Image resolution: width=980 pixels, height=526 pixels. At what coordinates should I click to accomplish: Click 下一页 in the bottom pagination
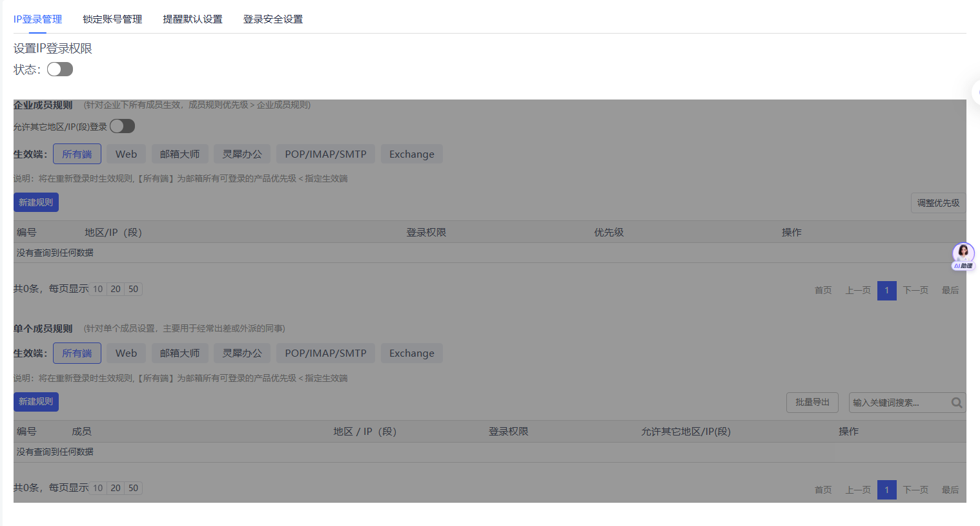click(915, 489)
